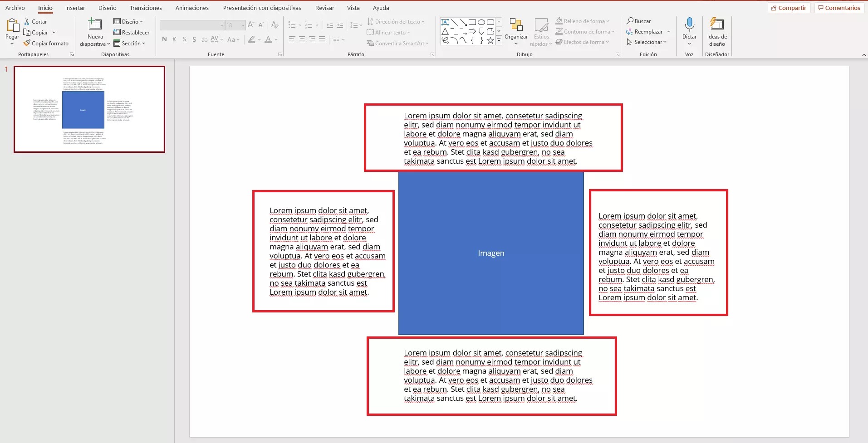This screenshot has width=868, height=443.
Task: Justify the paragraph text
Action: pos(322,39)
